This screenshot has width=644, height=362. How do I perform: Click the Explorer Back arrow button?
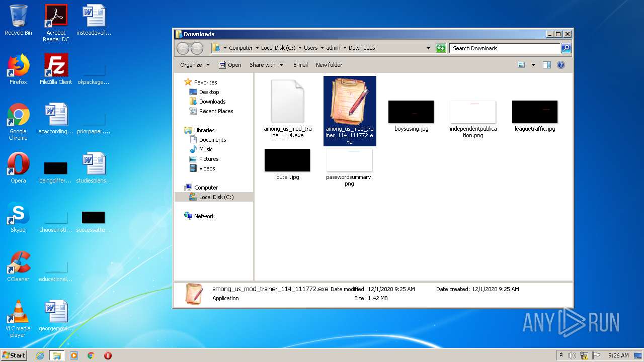pos(183,48)
